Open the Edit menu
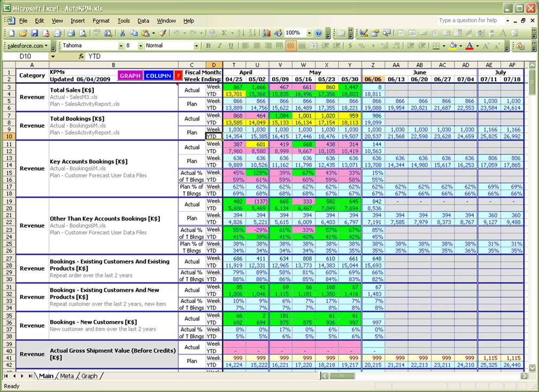Image resolution: width=539 pixels, height=392 pixels. (x=40, y=21)
